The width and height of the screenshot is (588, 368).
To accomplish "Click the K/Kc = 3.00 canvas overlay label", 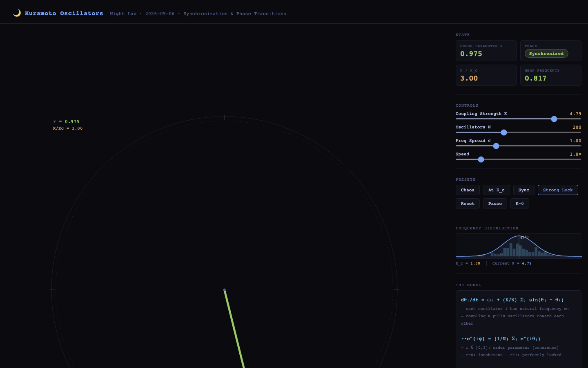I will coord(68,128).
